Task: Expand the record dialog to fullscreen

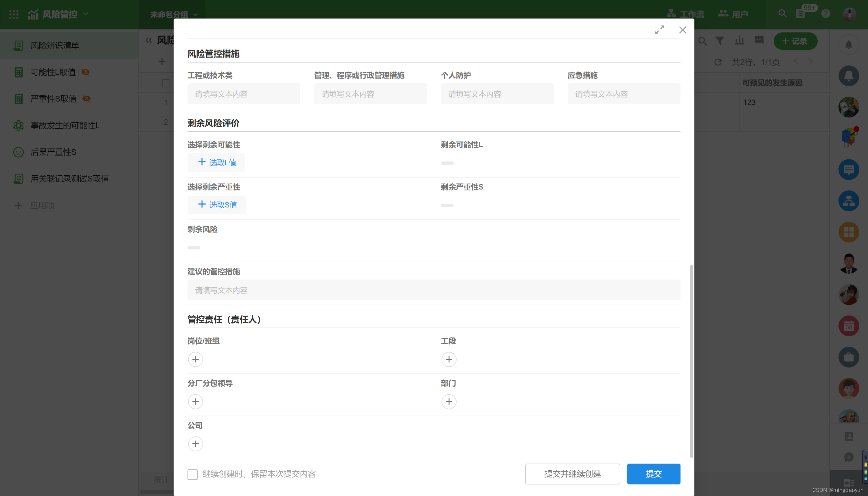Action: pyautogui.click(x=659, y=30)
